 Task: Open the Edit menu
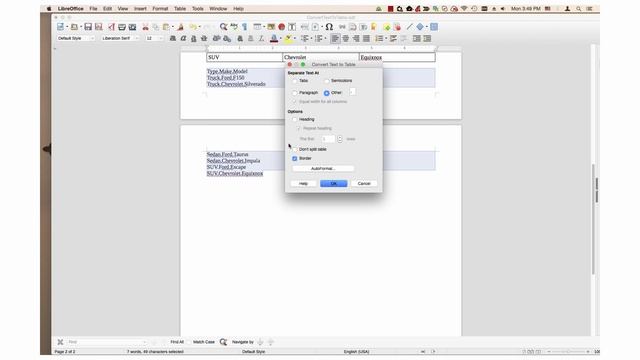(x=107, y=9)
